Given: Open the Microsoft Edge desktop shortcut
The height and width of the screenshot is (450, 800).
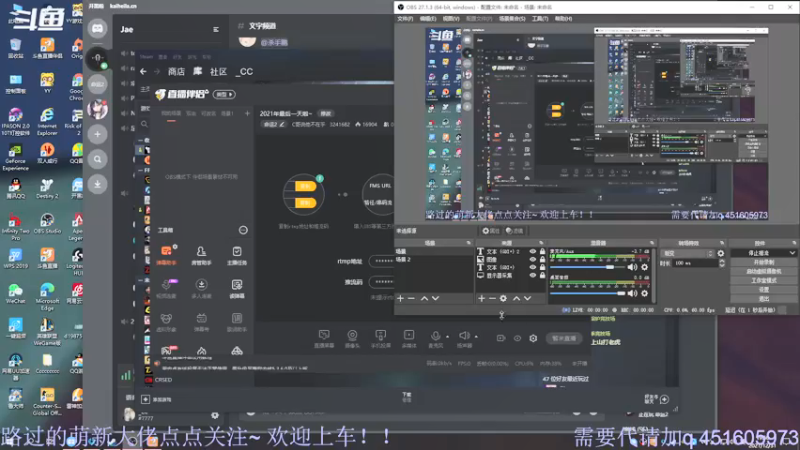Looking at the screenshot, I should pos(47,297).
